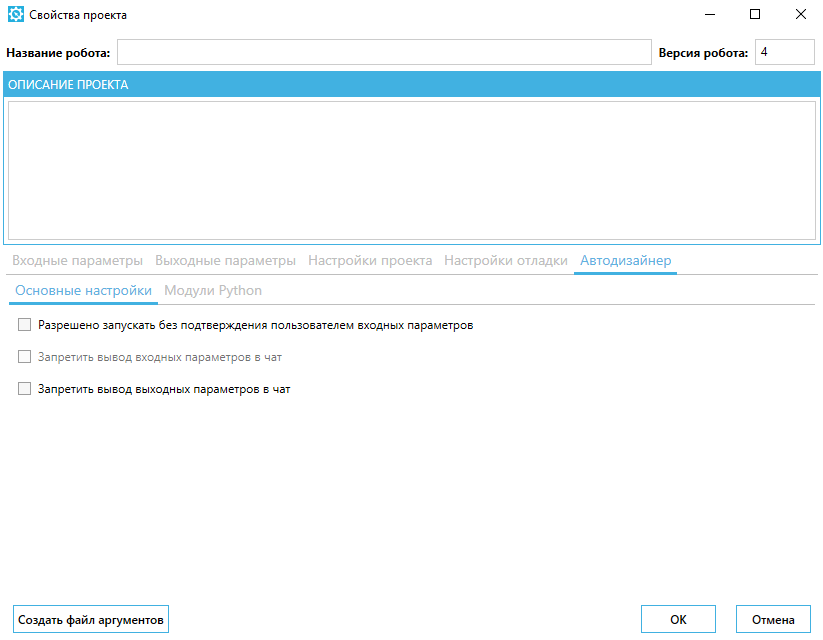Click the Создать файл аргументов button
823x640 pixels.
pos(91,620)
